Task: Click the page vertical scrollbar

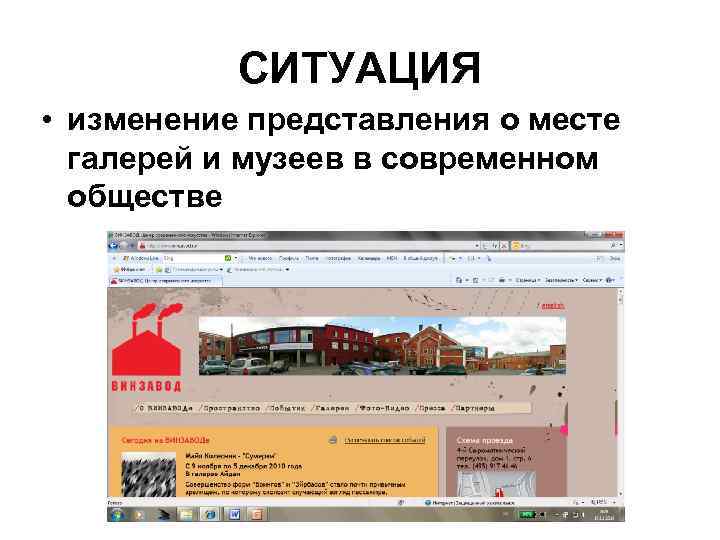Action: click(x=620, y=393)
